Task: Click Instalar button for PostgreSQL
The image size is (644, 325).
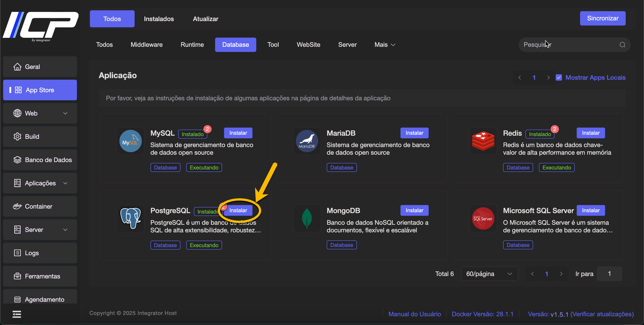Action: point(238,210)
